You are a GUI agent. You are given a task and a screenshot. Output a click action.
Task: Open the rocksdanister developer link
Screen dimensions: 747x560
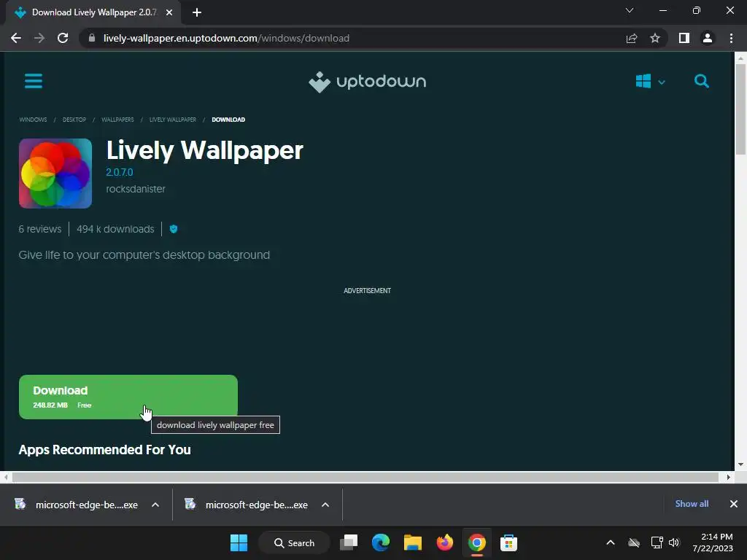pos(135,189)
